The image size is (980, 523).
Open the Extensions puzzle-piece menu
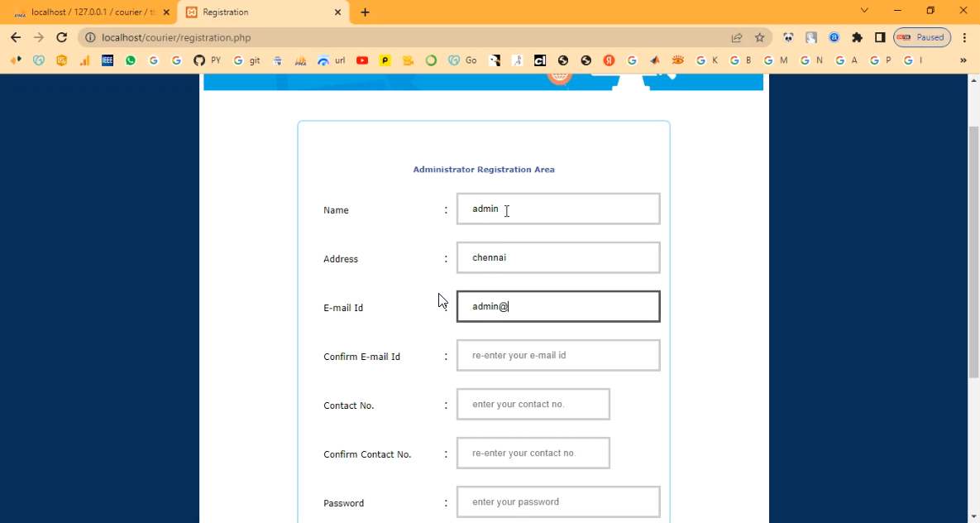[857, 37]
